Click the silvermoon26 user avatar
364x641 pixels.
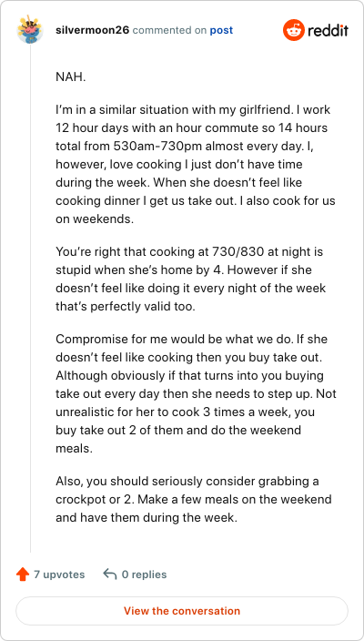pyautogui.click(x=30, y=30)
